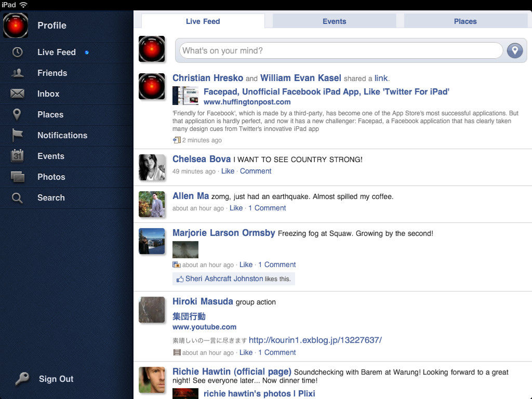Select Search label in the sidebar

(51, 197)
